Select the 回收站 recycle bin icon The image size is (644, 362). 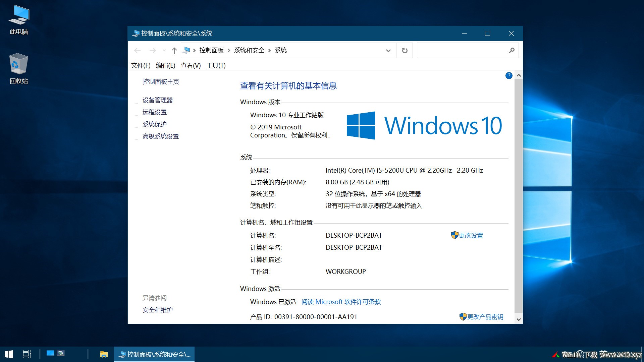pos(19,69)
